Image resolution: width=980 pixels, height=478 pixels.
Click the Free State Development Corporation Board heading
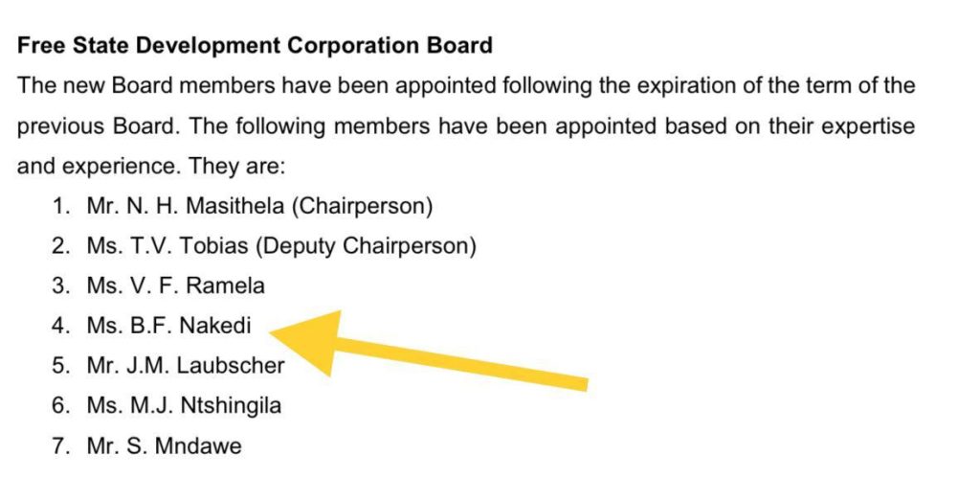point(255,45)
